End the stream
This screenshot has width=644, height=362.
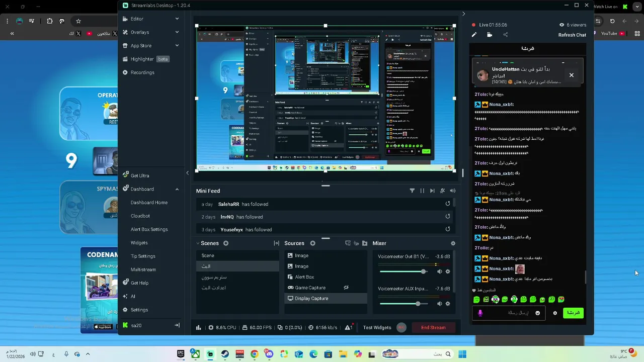pos(433,327)
